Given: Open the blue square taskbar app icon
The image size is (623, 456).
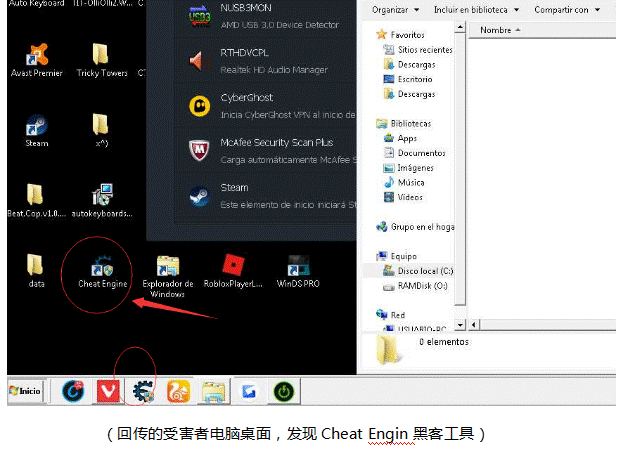Looking at the screenshot, I should coord(249,391).
